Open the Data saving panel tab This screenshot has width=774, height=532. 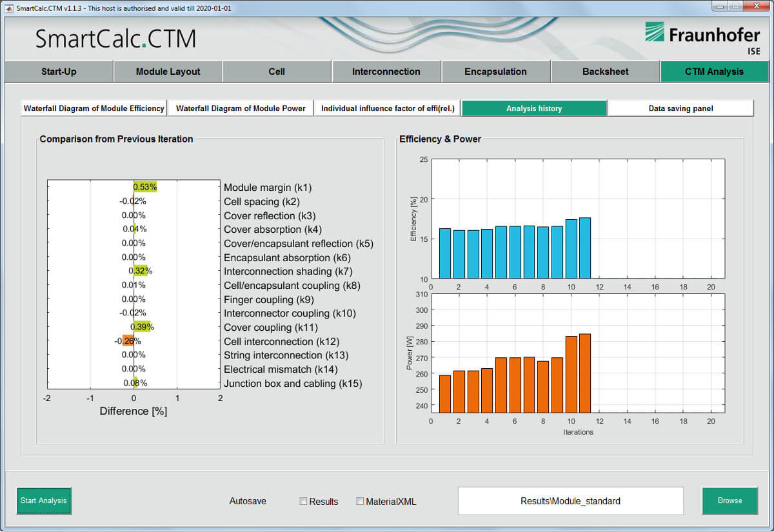point(680,108)
